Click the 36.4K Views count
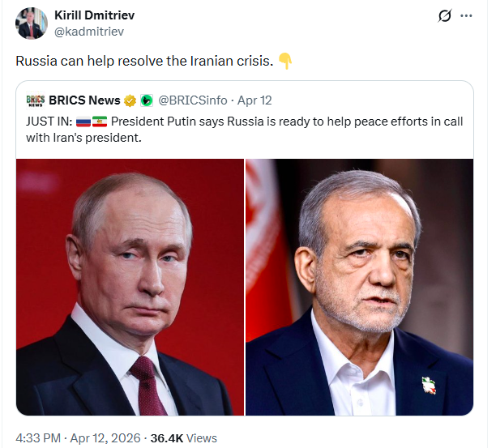This screenshot has height=448, width=496. (x=193, y=437)
